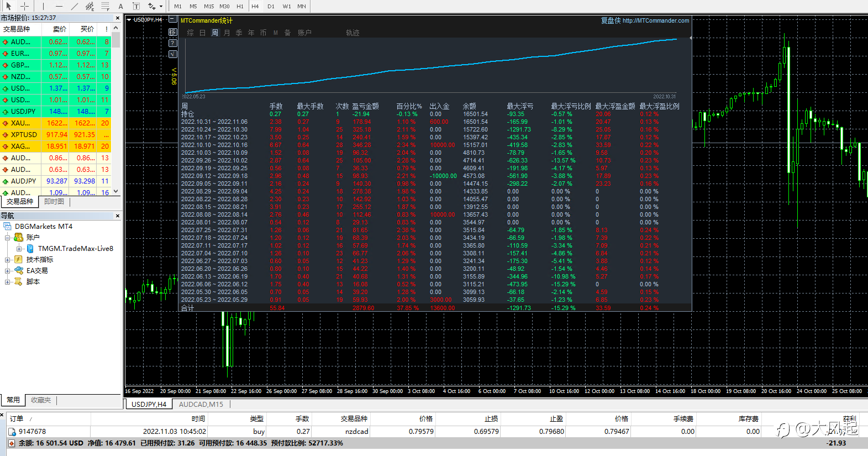
Task: Open the MTCommander.com website link
Action: point(656,20)
